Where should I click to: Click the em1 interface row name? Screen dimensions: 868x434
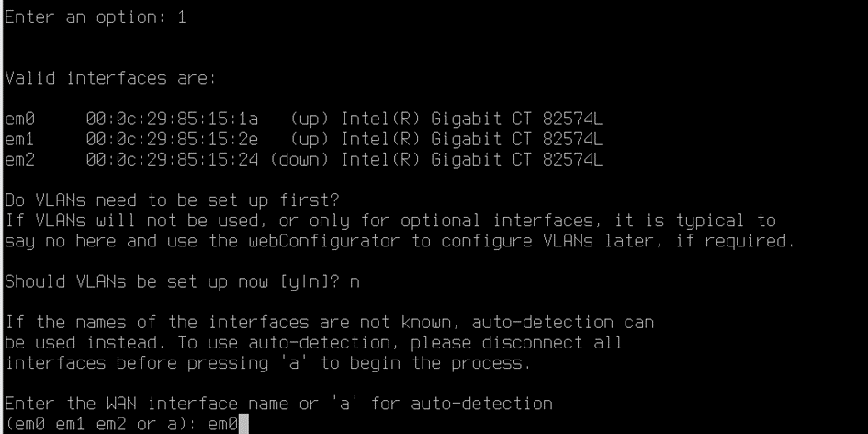[x=19, y=139]
